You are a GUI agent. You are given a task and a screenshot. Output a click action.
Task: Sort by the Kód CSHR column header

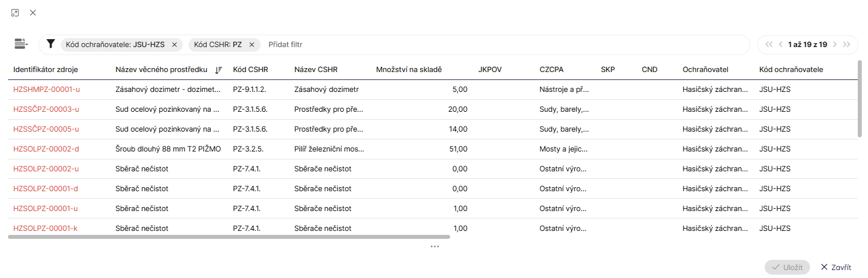coord(250,70)
